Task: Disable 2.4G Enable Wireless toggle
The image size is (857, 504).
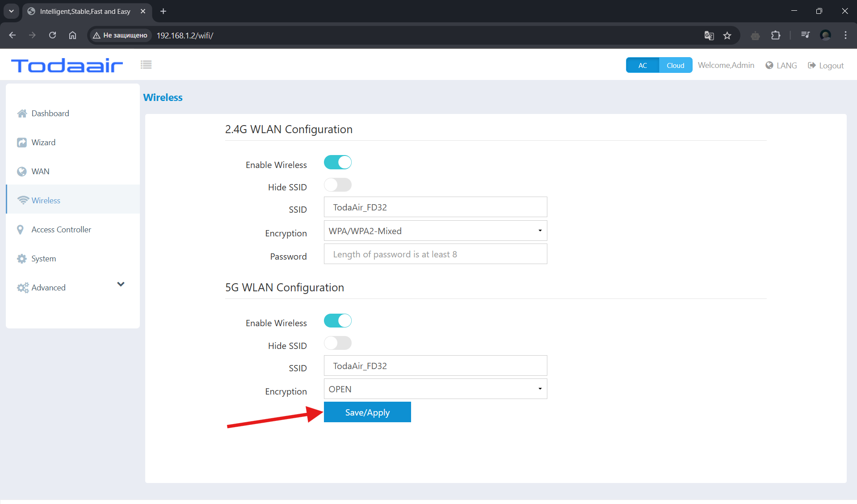Action: pyautogui.click(x=337, y=163)
